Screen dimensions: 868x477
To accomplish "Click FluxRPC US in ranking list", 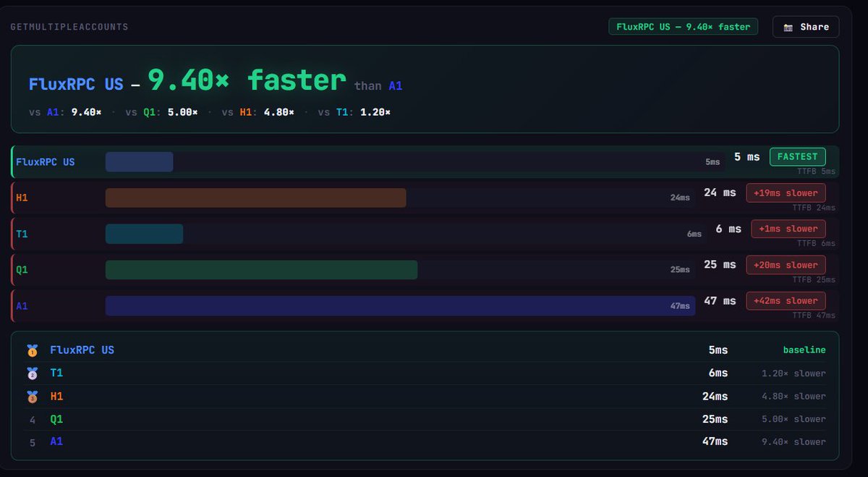I will pyautogui.click(x=82, y=350).
